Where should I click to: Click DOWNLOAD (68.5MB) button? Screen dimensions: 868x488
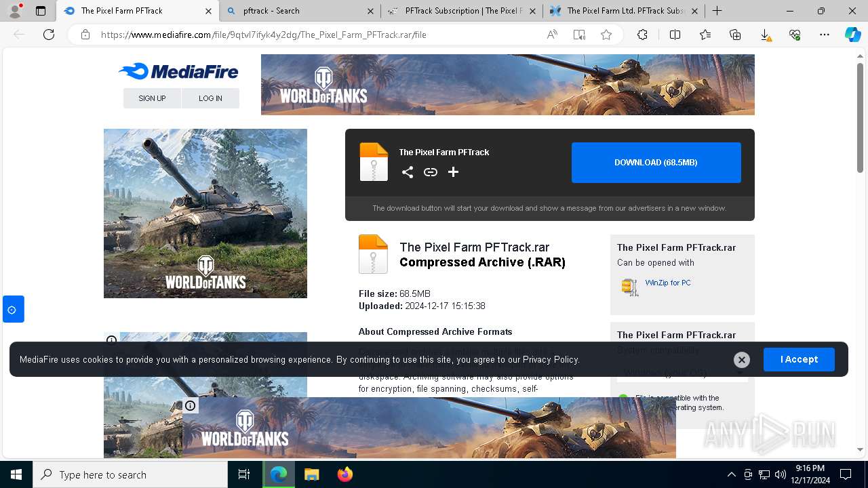point(656,163)
